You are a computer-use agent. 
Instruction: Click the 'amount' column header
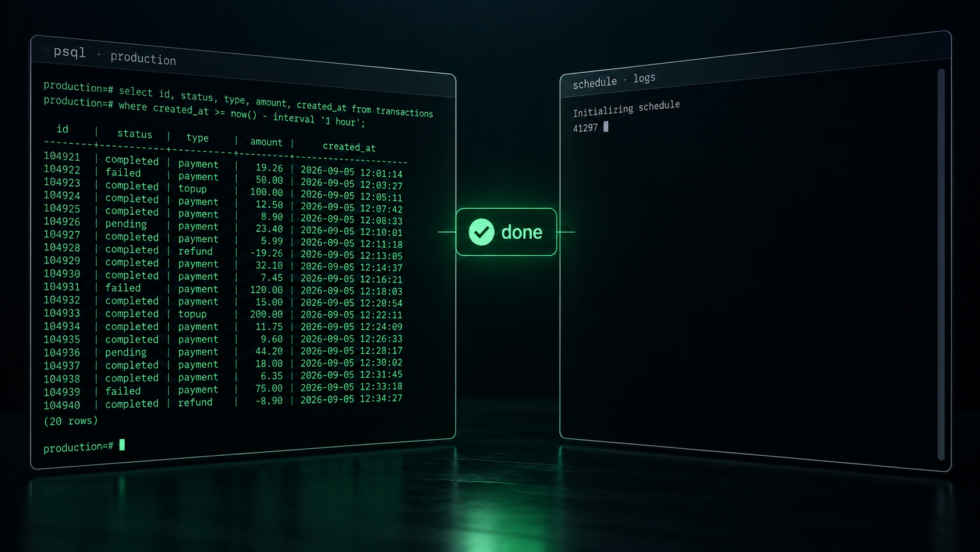pos(266,142)
